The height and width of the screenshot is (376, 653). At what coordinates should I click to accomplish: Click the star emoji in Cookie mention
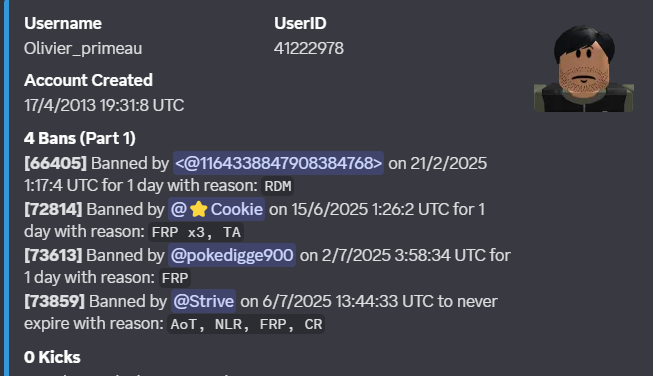pos(199,209)
